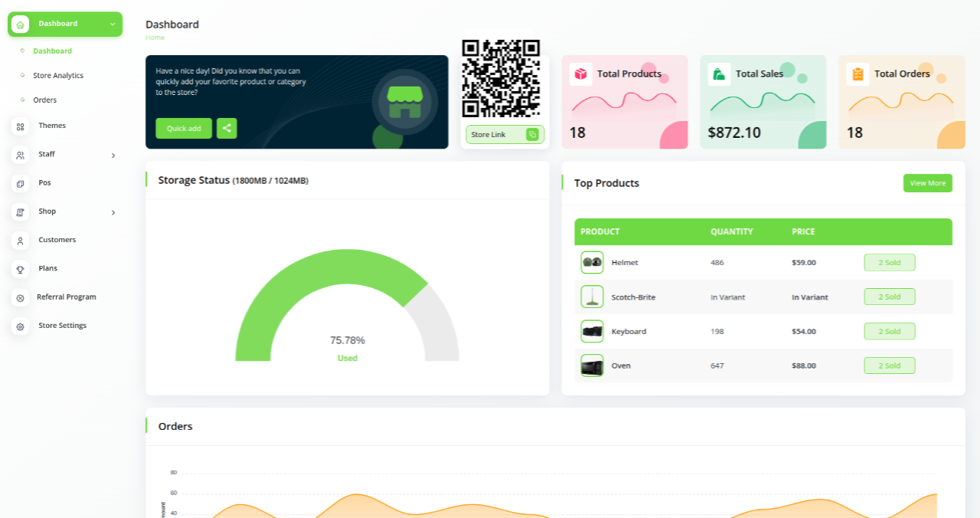Click the 2 Sold badge for Oven
This screenshot has height=518, width=980.
click(x=890, y=366)
